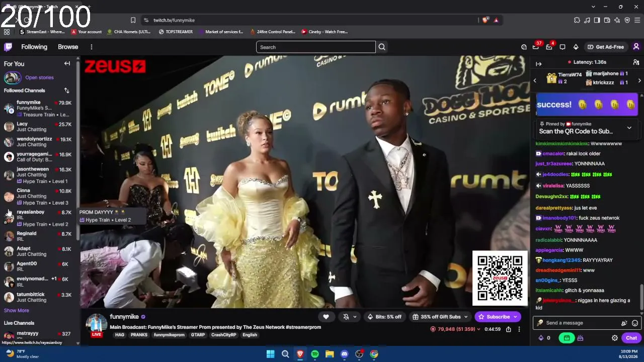Show More followed channels
The image size is (644, 362).
pos(17,311)
